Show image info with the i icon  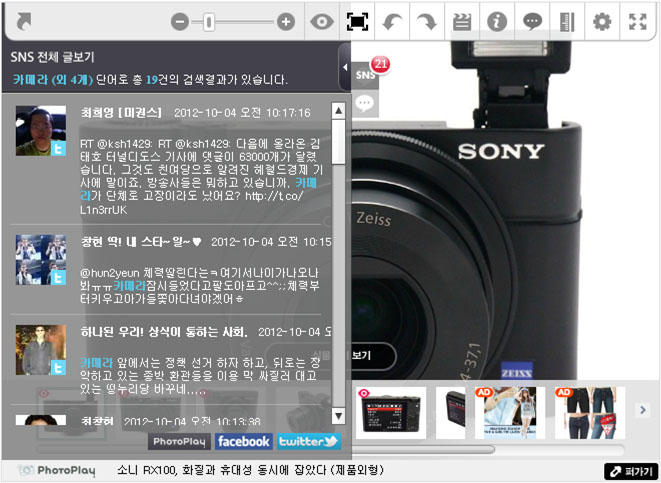[x=497, y=21]
